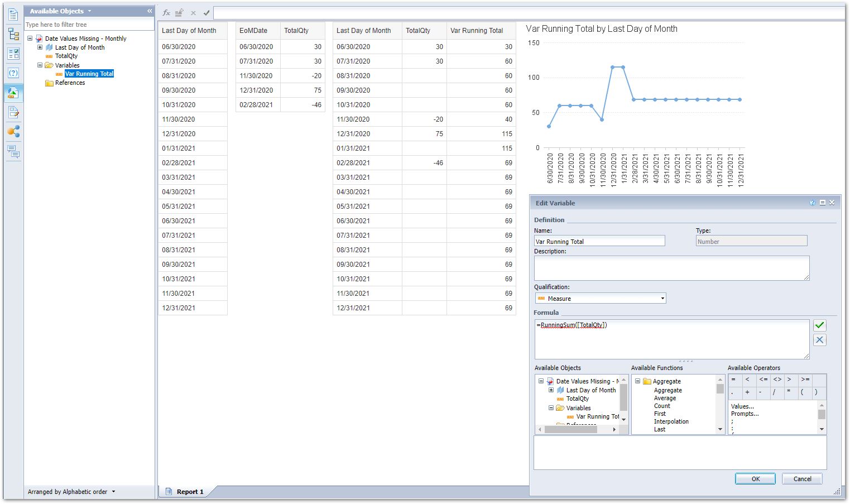Open the Document Structure and Filters panel
Screen dimensions: 850x504
[x=13, y=112]
